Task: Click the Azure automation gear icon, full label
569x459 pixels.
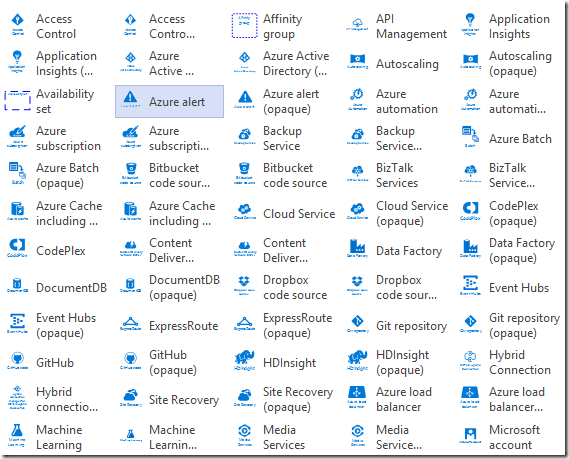Action: 357,99
